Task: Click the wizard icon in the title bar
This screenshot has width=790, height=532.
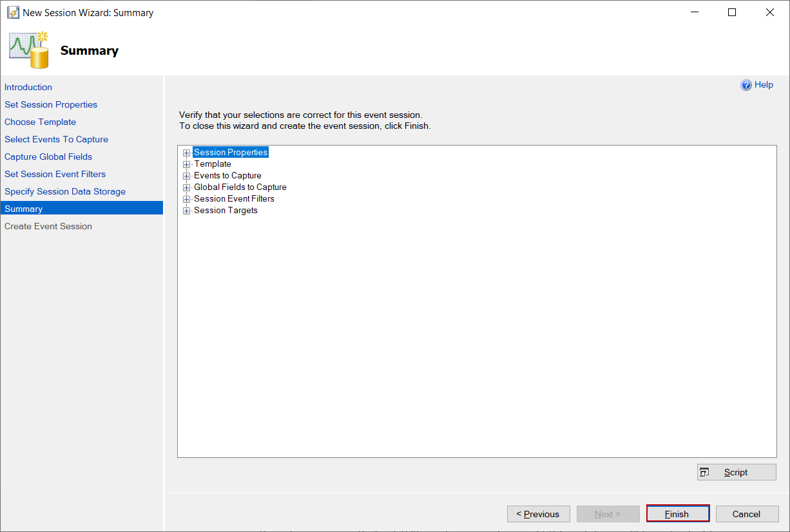Action: click(x=13, y=12)
